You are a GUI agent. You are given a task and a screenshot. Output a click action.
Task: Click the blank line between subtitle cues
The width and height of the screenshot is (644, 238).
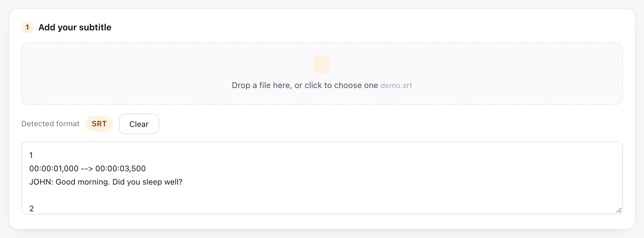(322, 195)
